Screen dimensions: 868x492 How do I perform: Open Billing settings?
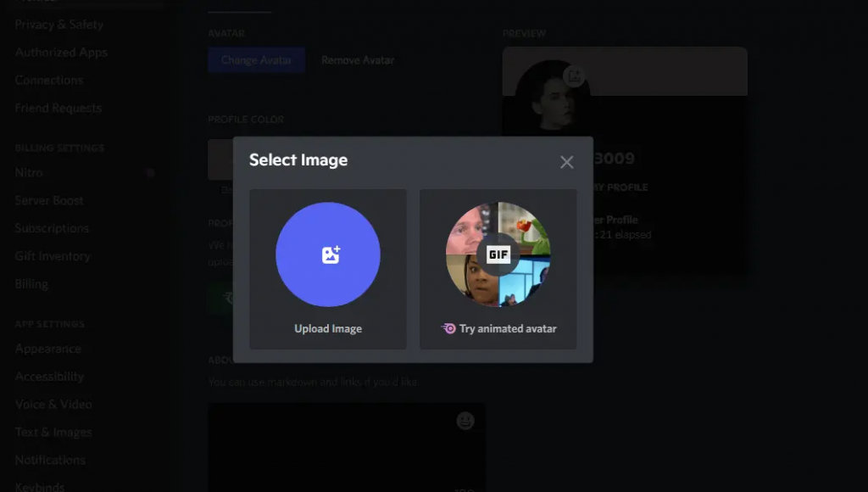[x=31, y=283]
